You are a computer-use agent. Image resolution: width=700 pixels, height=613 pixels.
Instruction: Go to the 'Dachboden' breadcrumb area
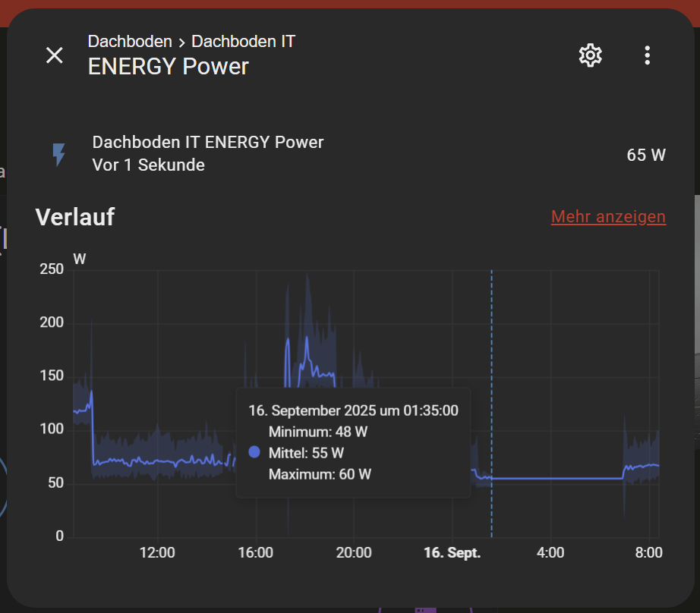(130, 42)
